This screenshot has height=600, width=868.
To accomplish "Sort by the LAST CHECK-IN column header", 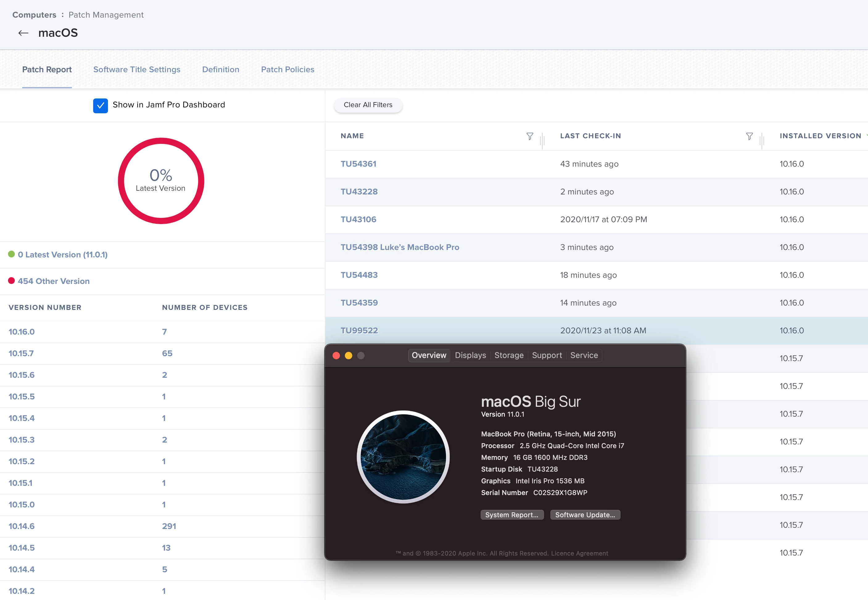I will point(590,136).
